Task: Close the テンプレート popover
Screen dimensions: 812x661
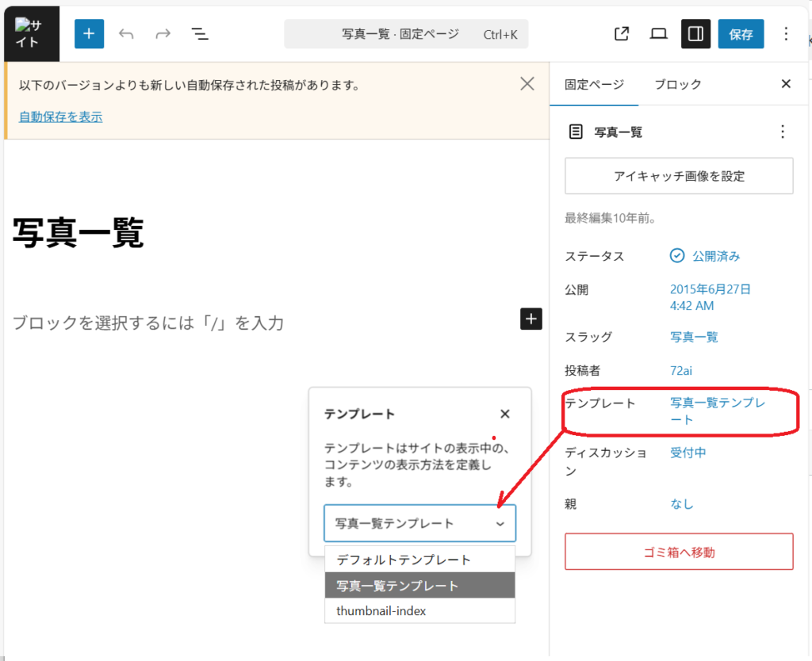Action: 505,414
